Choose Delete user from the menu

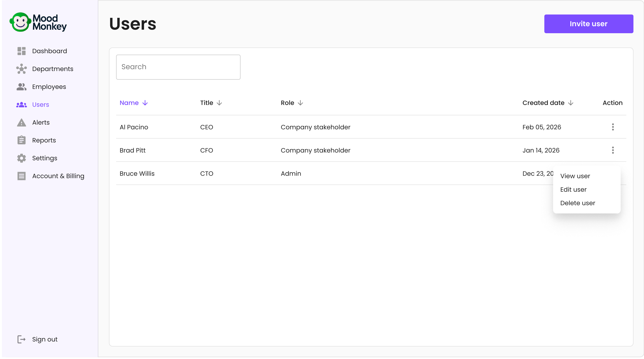coord(577,203)
